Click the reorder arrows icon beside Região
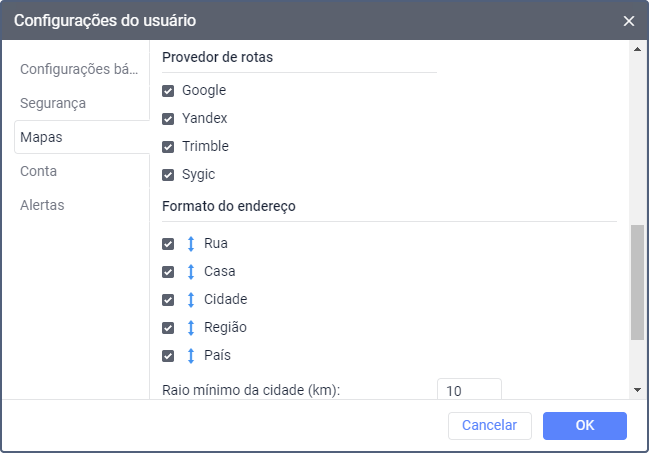 coord(191,327)
